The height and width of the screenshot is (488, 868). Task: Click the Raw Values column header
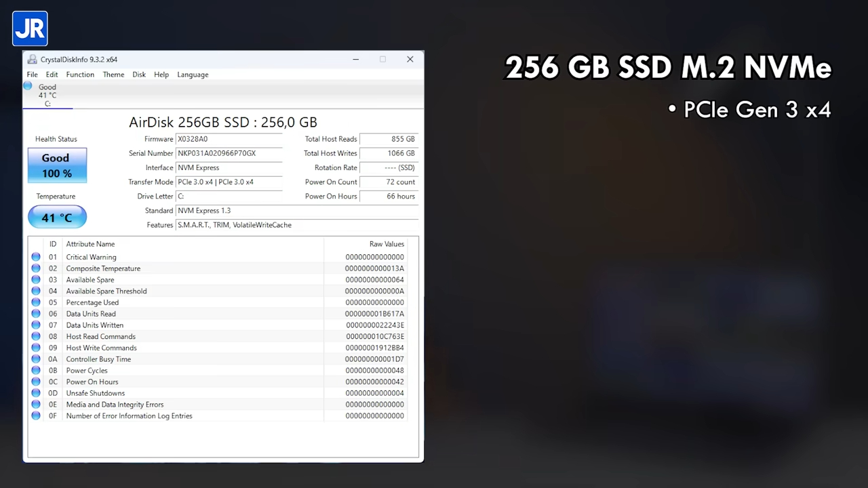(386, 244)
